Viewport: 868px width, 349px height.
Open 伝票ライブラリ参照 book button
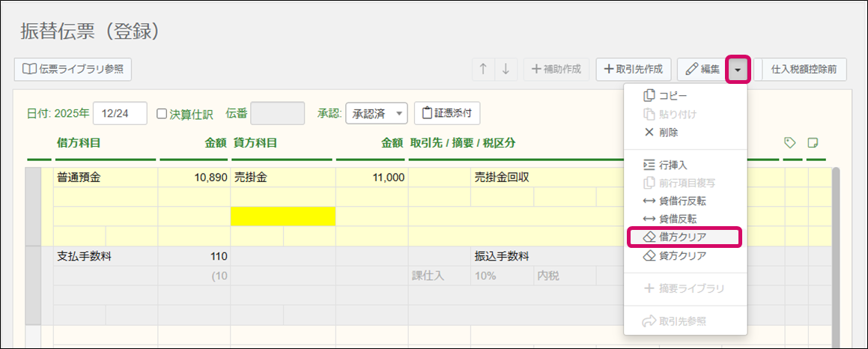73,69
